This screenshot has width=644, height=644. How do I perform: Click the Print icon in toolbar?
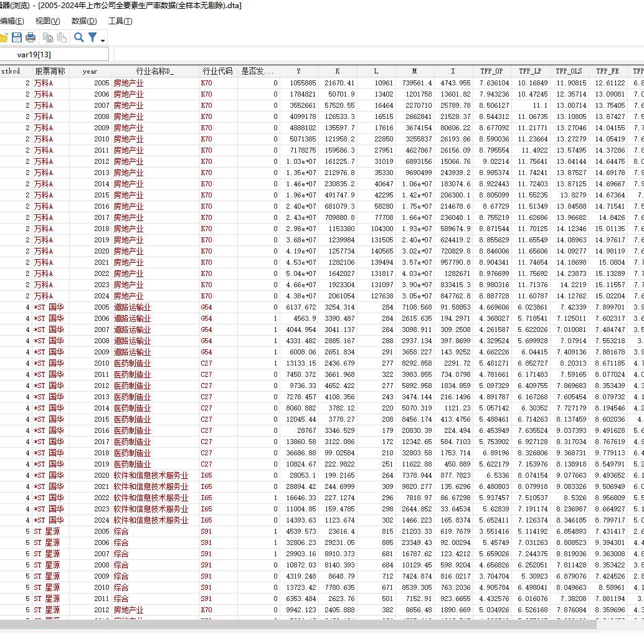(31, 37)
